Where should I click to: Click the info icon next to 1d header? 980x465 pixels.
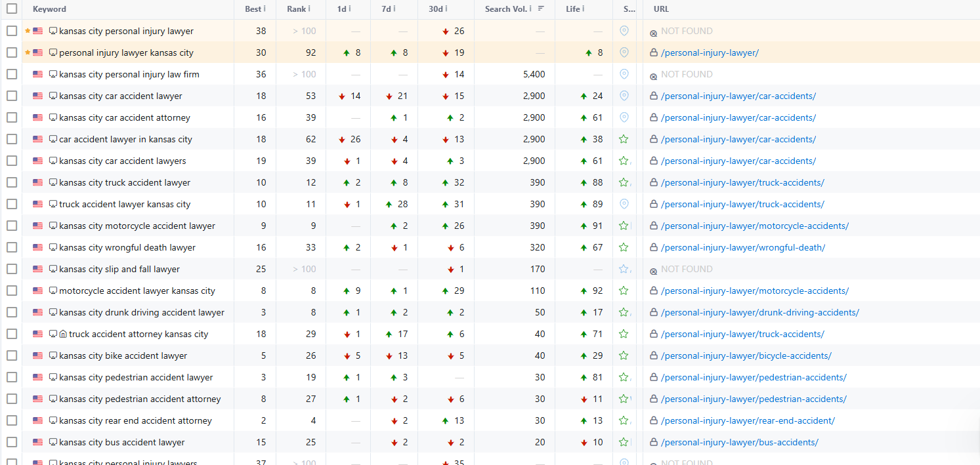click(349, 9)
